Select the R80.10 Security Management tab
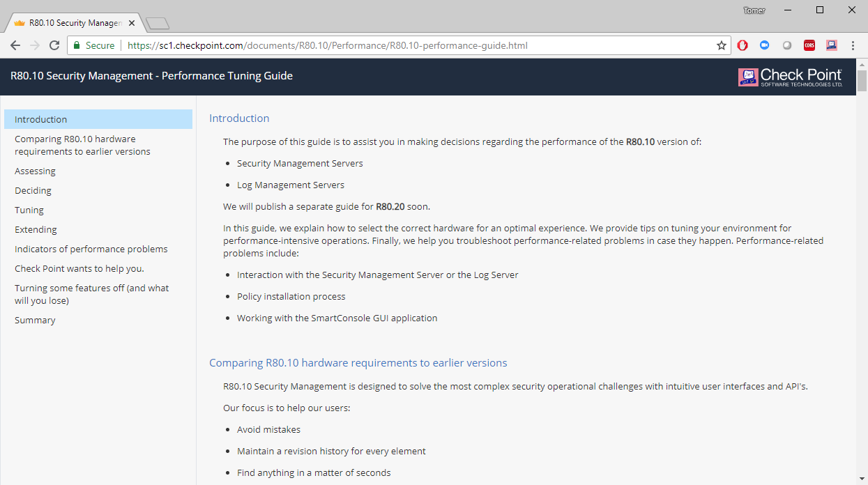Screen dimensions: 868x485 pos(75,23)
